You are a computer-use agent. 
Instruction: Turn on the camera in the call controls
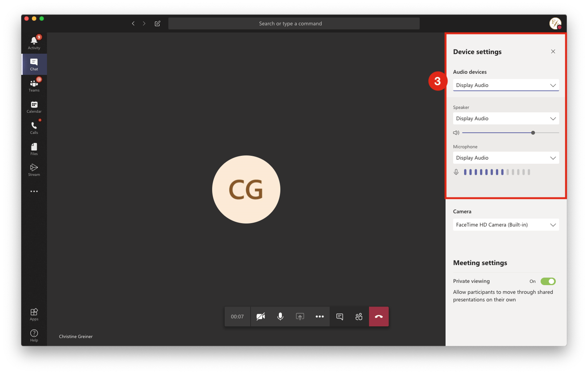coord(260,316)
